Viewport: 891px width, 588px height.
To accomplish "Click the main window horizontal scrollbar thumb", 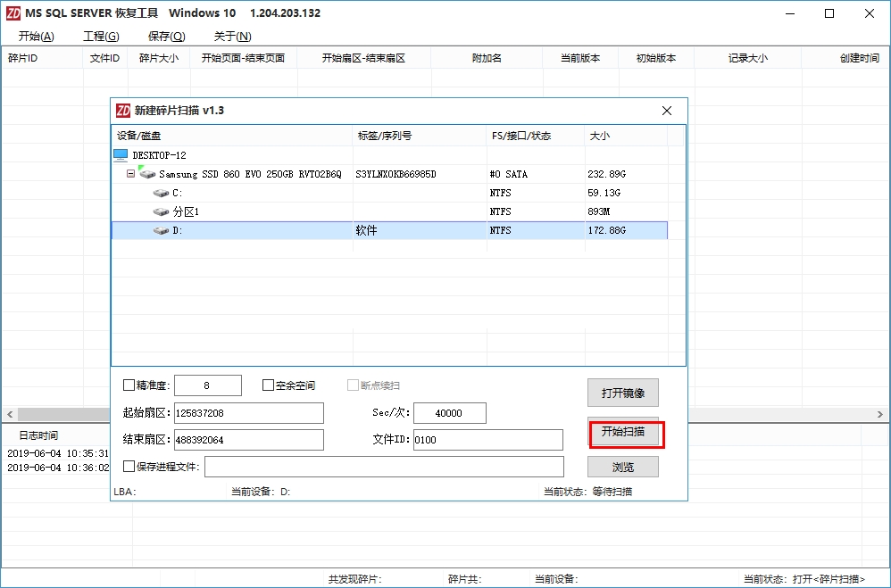I will coord(63,414).
